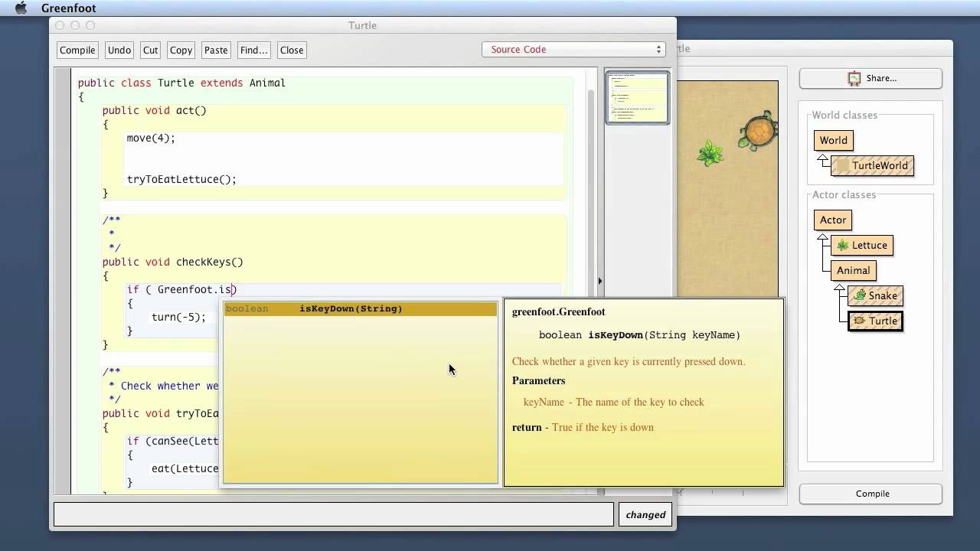Click the Share... button in main window
Viewport: 980px width, 551px height.
[x=871, y=77]
